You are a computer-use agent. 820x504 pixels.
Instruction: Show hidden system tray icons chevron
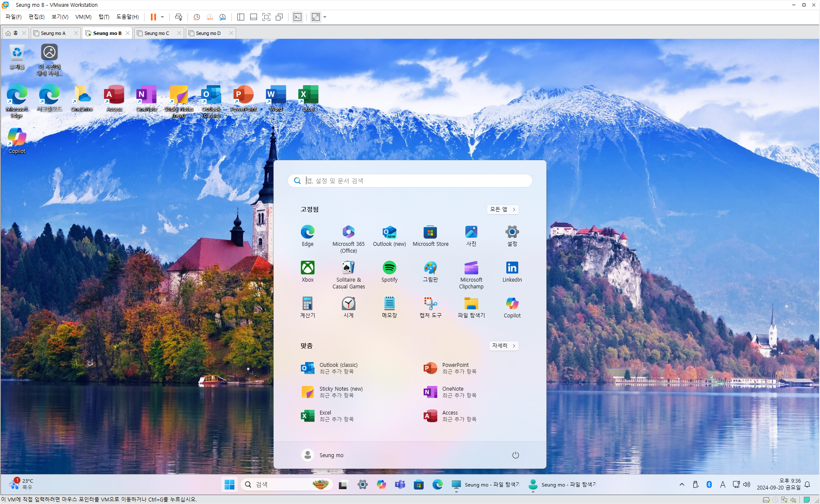tap(682, 484)
